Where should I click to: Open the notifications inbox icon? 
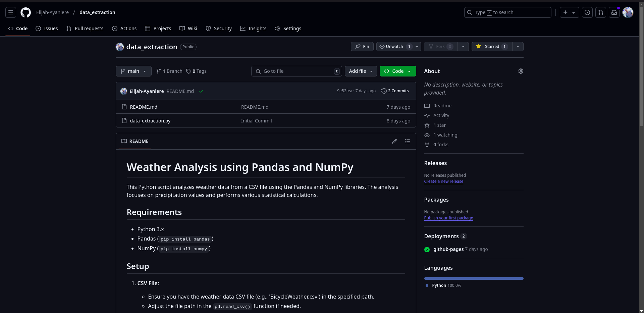click(614, 12)
